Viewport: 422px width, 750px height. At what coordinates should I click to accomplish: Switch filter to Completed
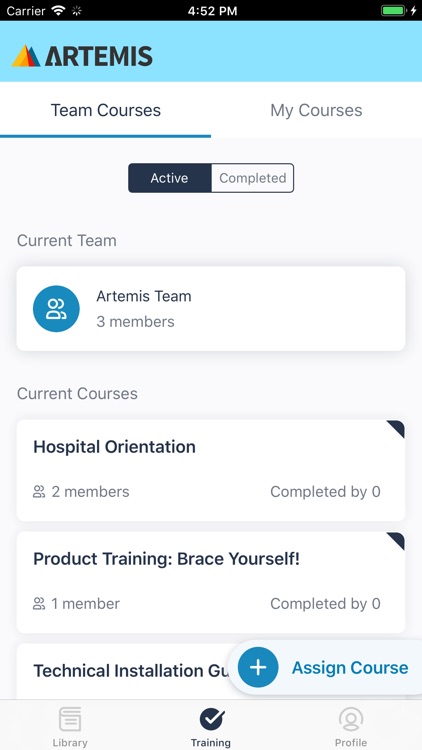pos(253,178)
